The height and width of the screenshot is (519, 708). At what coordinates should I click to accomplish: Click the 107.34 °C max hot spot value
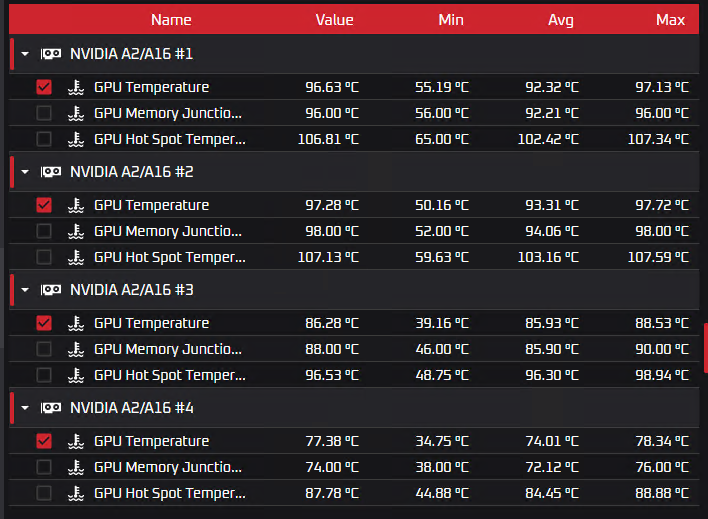(658, 139)
